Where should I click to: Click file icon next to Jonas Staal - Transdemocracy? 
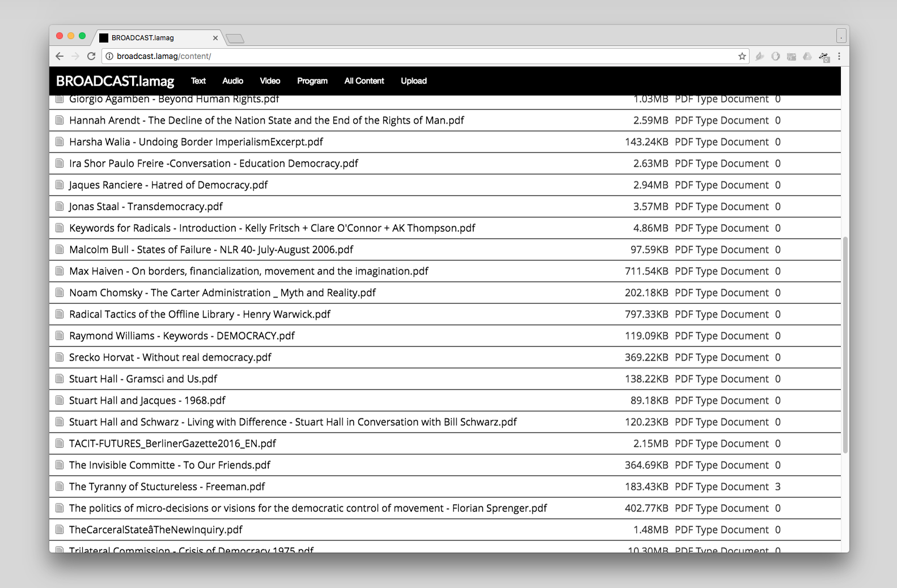click(60, 206)
